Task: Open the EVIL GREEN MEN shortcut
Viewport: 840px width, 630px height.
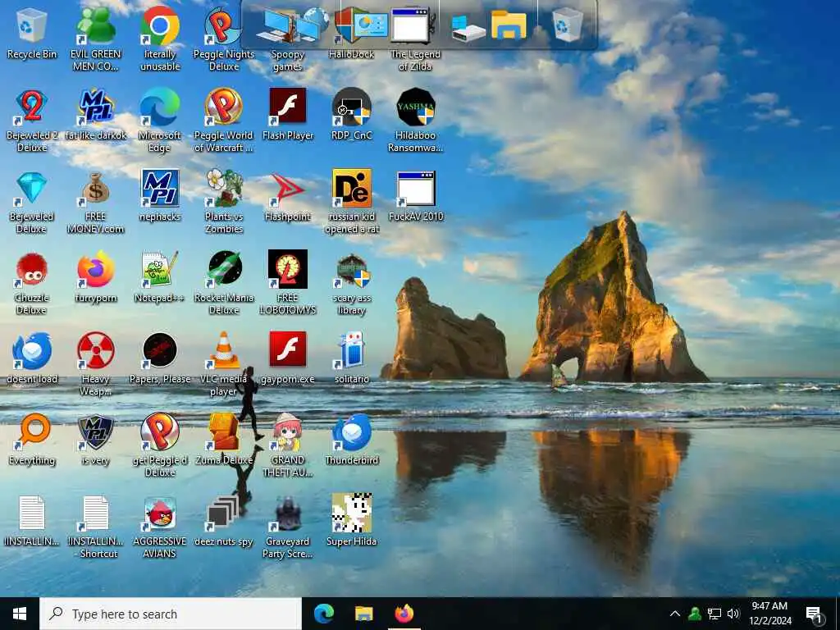Action: (x=95, y=39)
